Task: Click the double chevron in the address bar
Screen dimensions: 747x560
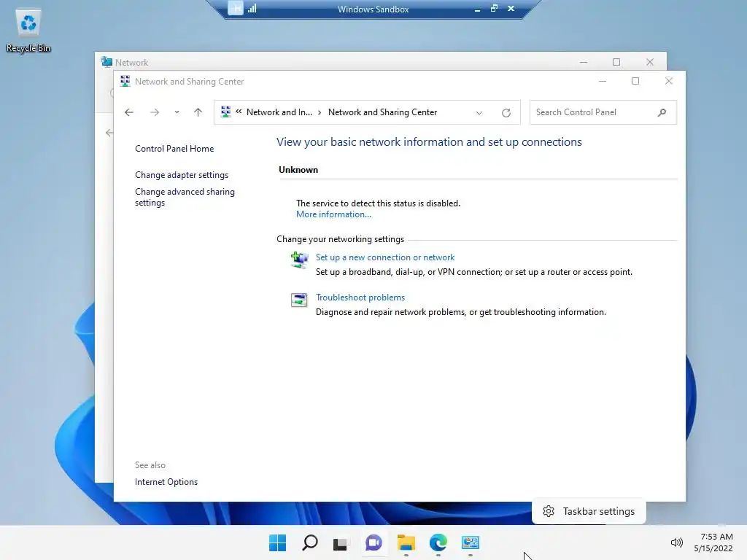Action: 239,112
